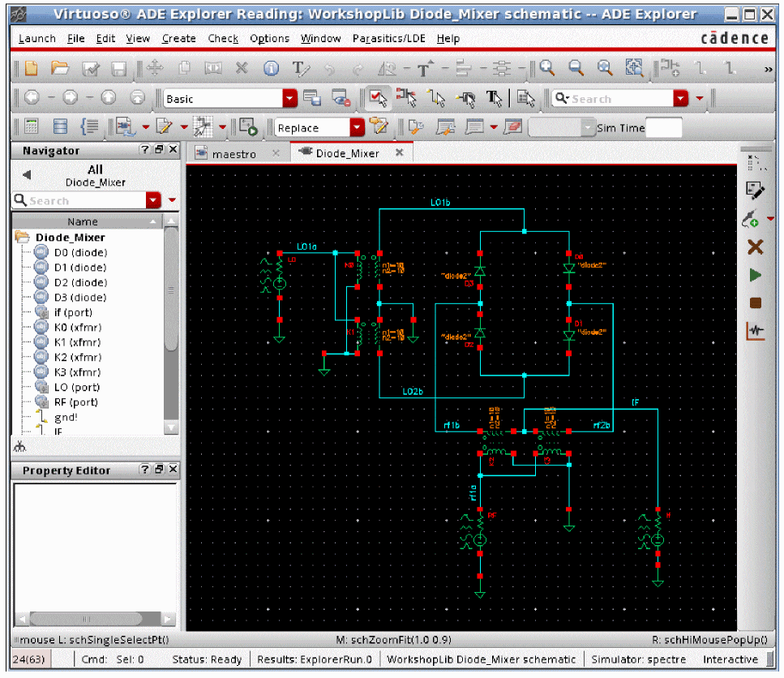
Task: Click the Open folder toolbar icon
Action: point(59,69)
